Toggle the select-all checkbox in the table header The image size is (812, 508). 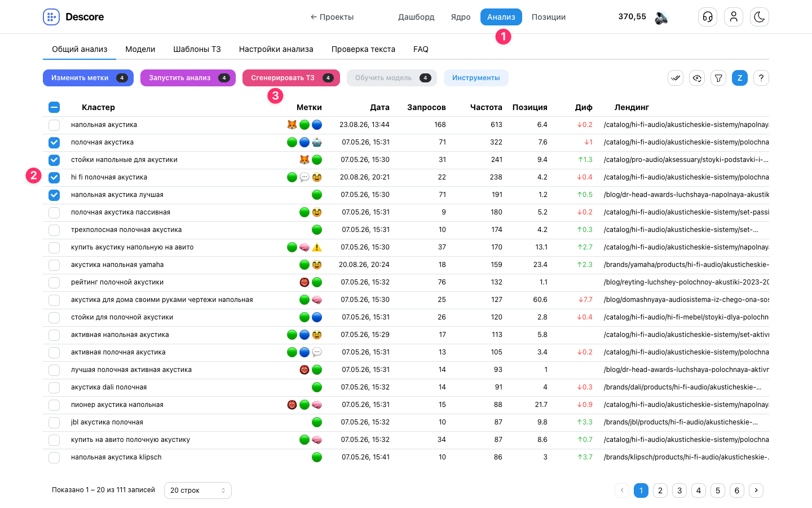(x=54, y=107)
